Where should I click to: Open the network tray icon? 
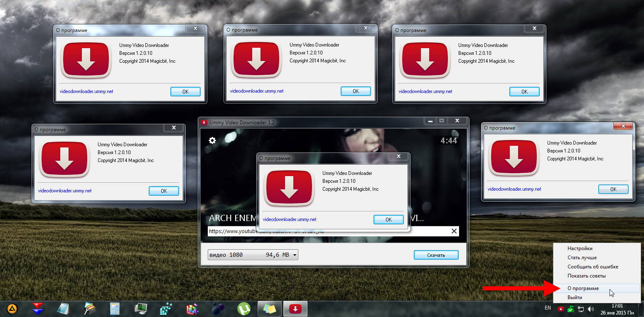pos(581,309)
